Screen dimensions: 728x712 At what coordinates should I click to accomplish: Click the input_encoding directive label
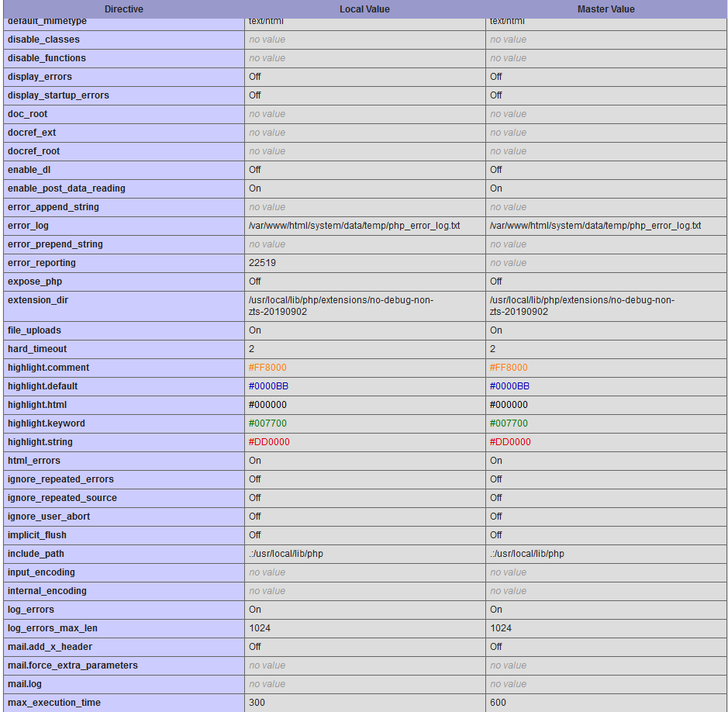[x=41, y=572]
